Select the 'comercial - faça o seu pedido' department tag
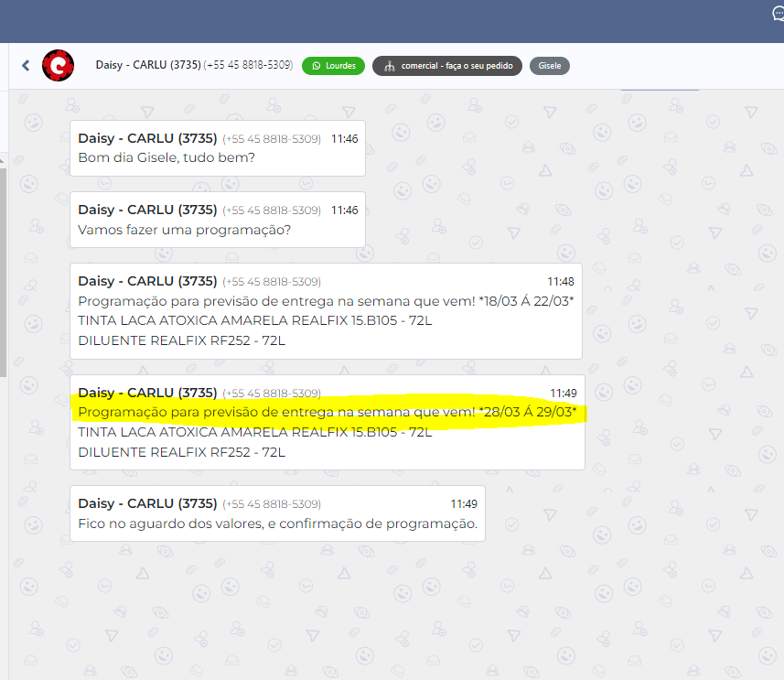This screenshot has height=680, width=784. click(x=447, y=66)
